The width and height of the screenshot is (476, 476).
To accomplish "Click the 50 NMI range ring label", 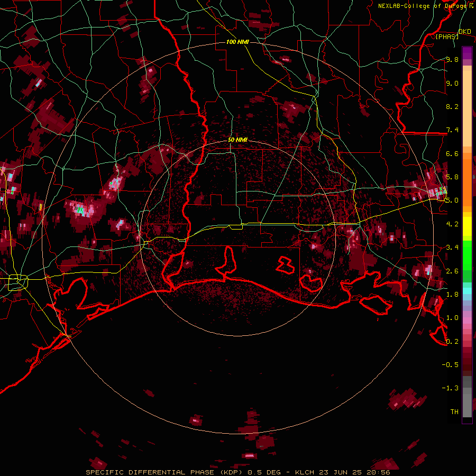I will pyautogui.click(x=237, y=140).
